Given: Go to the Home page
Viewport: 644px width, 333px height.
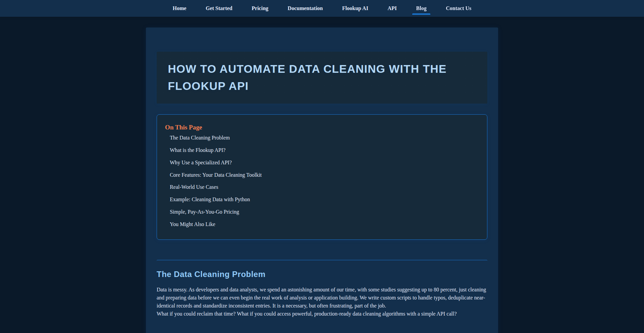Looking at the screenshot, I should click(x=179, y=8).
